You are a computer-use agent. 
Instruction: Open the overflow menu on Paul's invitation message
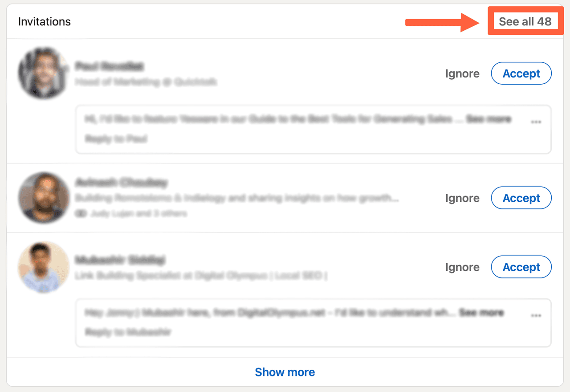(536, 121)
